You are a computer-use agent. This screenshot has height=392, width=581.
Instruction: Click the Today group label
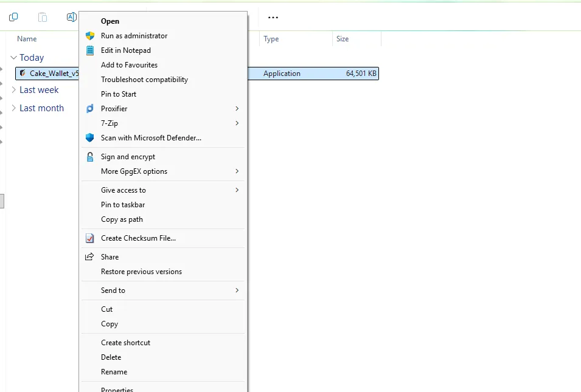click(x=32, y=58)
